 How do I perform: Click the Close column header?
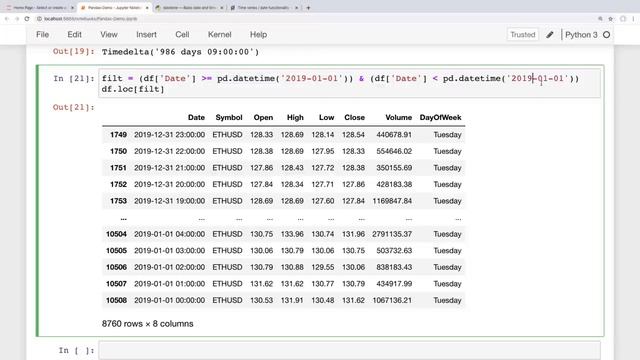tap(354, 118)
